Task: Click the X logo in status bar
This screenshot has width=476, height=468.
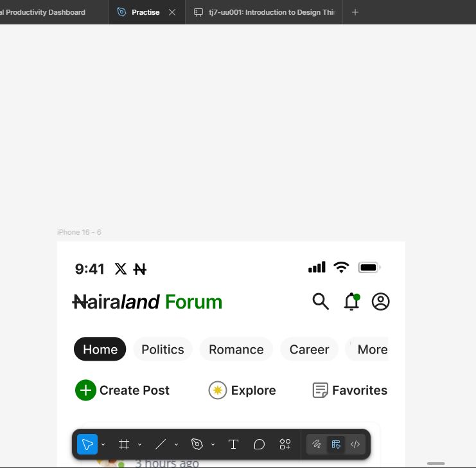Action: point(121,269)
